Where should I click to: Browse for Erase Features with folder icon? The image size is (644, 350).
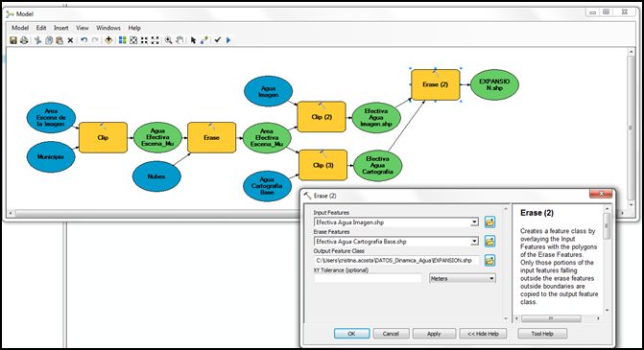pos(489,242)
